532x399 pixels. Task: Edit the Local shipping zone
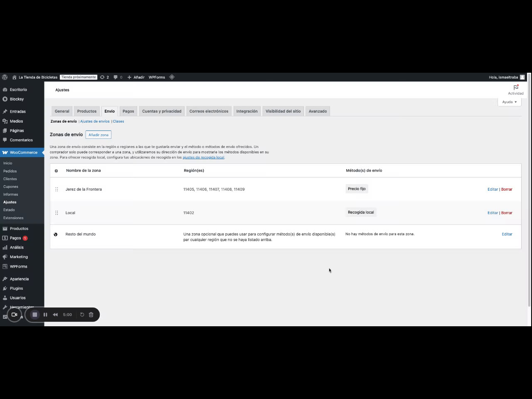[493, 213]
